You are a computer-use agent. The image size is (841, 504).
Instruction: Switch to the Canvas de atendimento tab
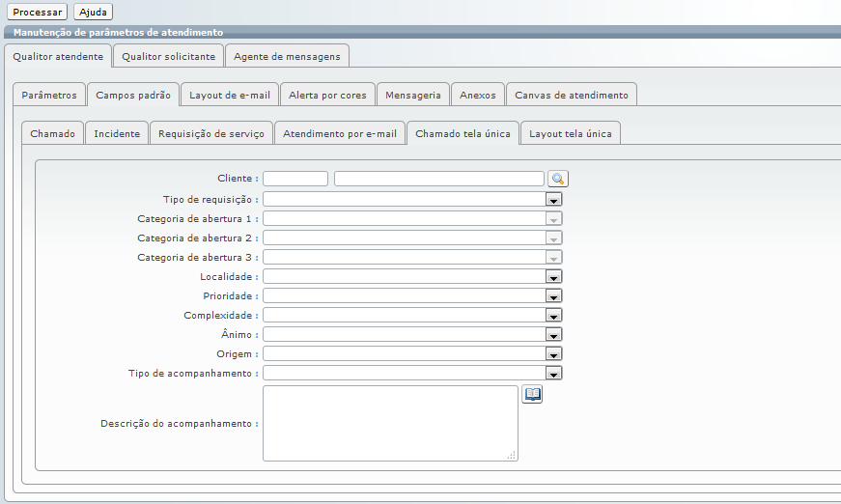click(571, 95)
